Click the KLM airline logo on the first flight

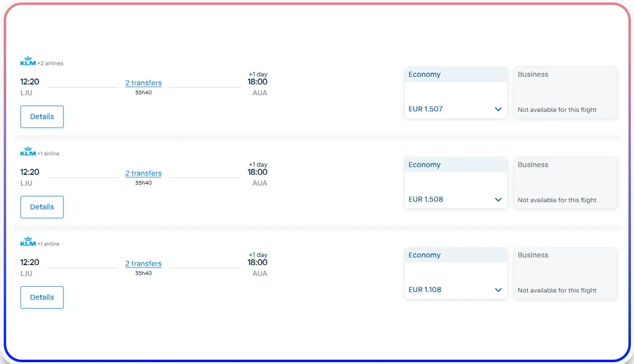tap(27, 61)
